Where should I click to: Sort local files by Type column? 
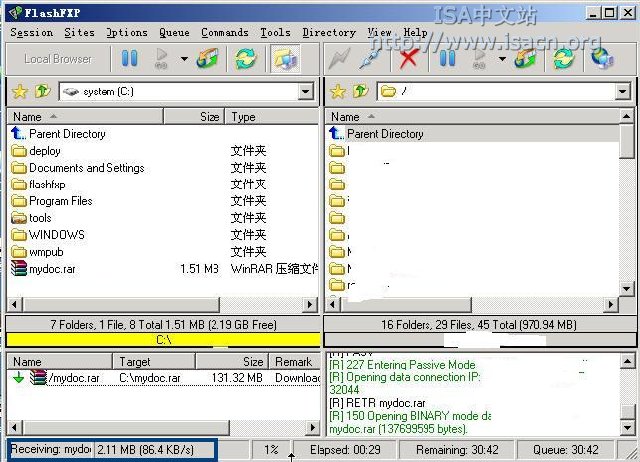[x=272, y=117]
